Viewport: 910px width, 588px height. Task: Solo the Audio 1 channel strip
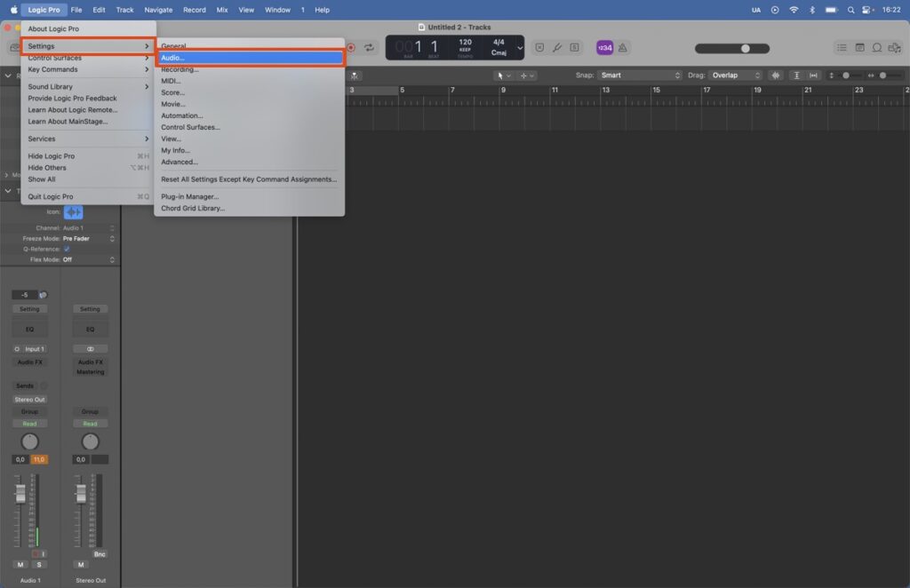pyautogui.click(x=38, y=564)
